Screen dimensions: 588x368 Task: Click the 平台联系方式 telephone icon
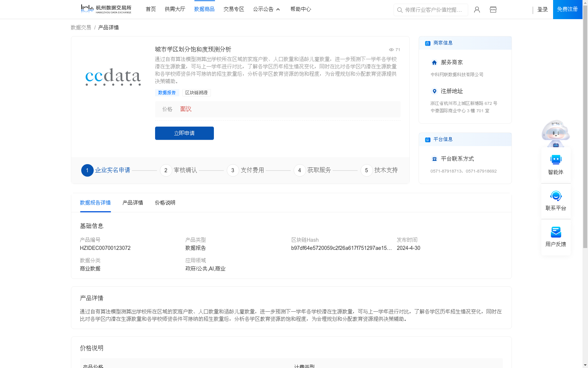pyautogui.click(x=434, y=159)
